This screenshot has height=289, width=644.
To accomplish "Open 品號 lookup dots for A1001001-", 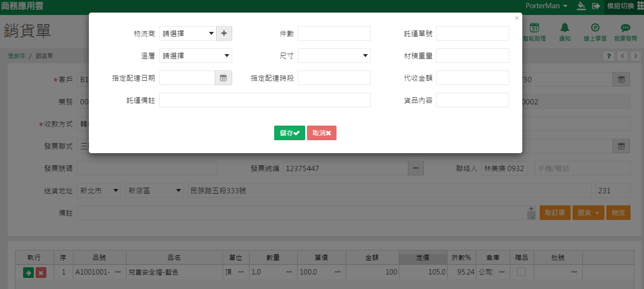I will (118, 272).
